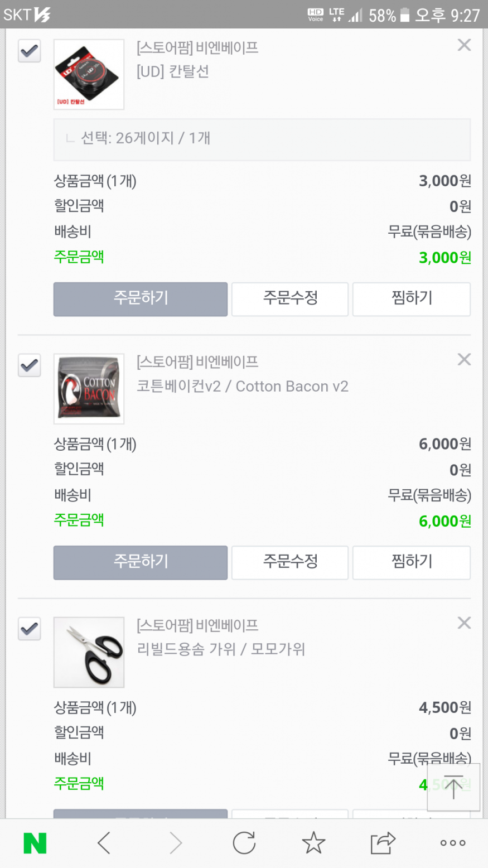
Task: Delete Cotton Bacon v2 from cart
Action: pos(464,360)
